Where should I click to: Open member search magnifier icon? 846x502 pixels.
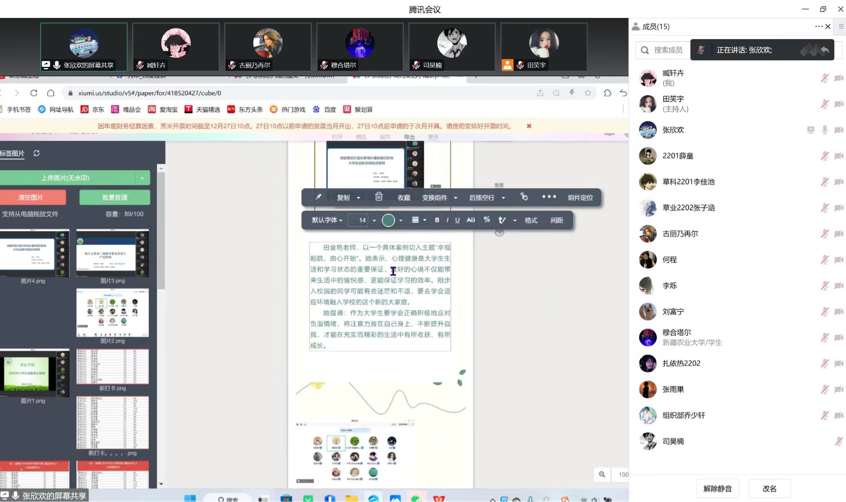645,50
